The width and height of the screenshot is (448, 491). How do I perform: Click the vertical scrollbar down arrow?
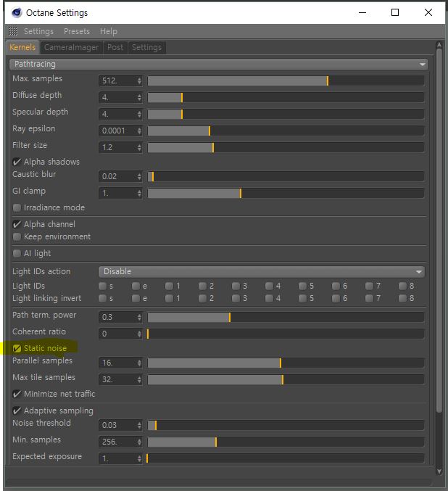pos(439,471)
